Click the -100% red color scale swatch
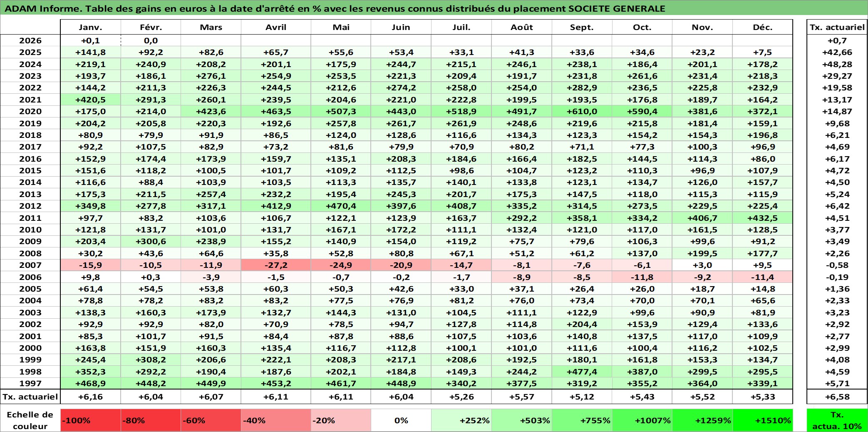This screenshot has width=868, height=432. click(91, 420)
